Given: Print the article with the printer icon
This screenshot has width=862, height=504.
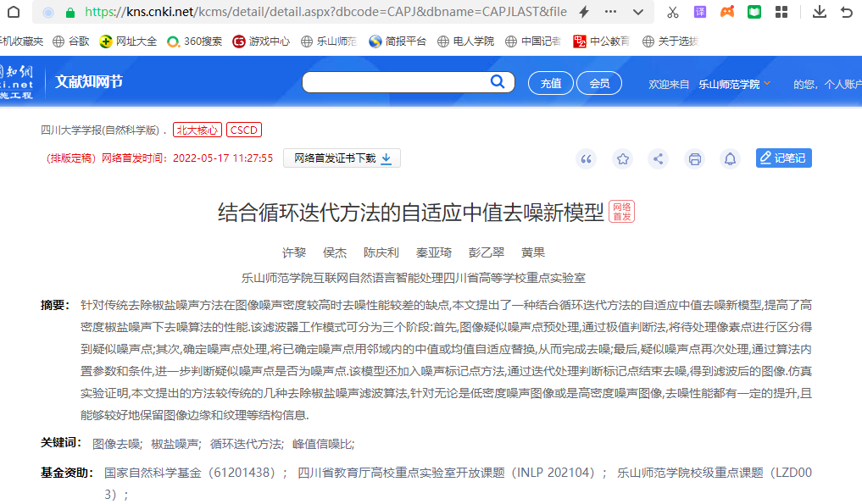Looking at the screenshot, I should click(695, 158).
